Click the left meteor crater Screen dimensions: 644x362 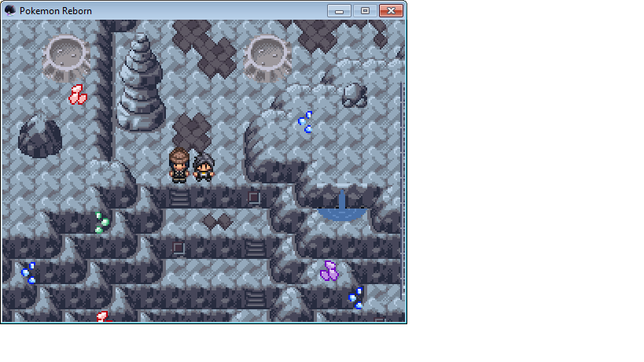66,57
